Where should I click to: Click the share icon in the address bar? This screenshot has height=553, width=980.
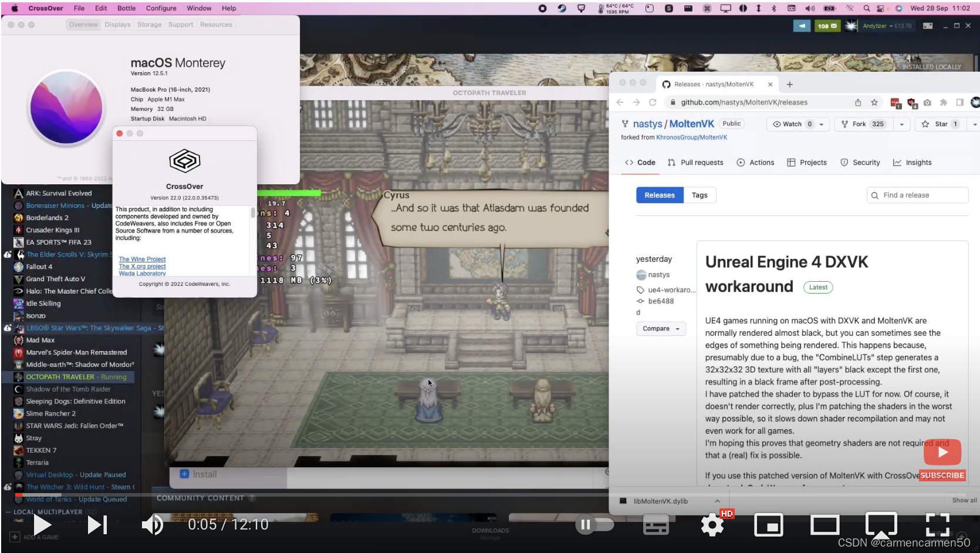point(858,102)
